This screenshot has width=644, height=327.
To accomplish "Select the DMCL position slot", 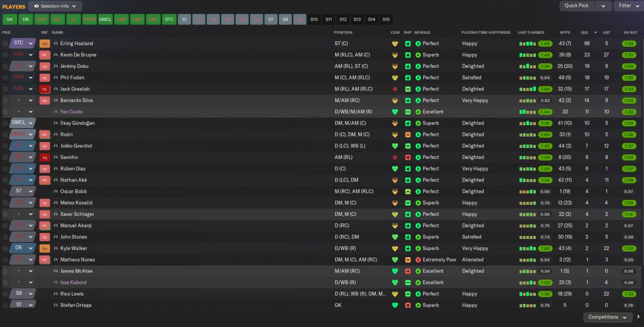I will click(105, 20).
